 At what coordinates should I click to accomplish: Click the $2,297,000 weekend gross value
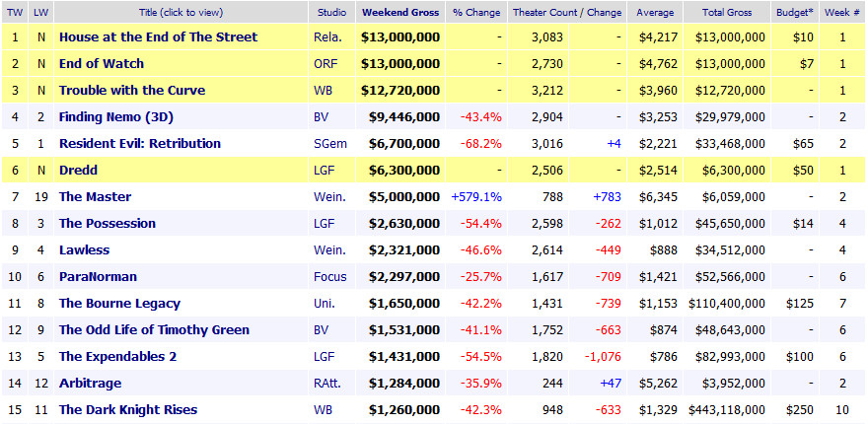coord(404,276)
